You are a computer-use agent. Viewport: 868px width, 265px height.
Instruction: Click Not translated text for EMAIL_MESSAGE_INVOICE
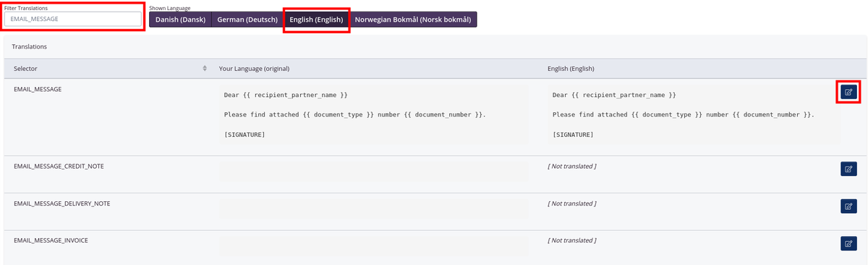point(571,240)
